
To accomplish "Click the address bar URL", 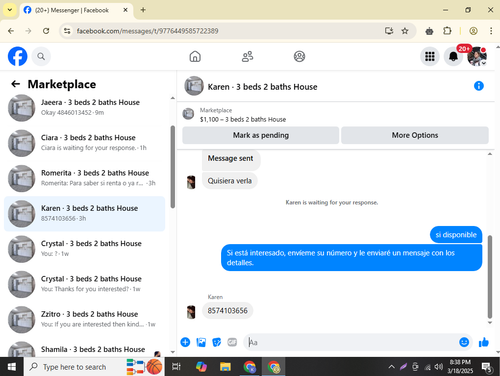I will click(147, 31).
